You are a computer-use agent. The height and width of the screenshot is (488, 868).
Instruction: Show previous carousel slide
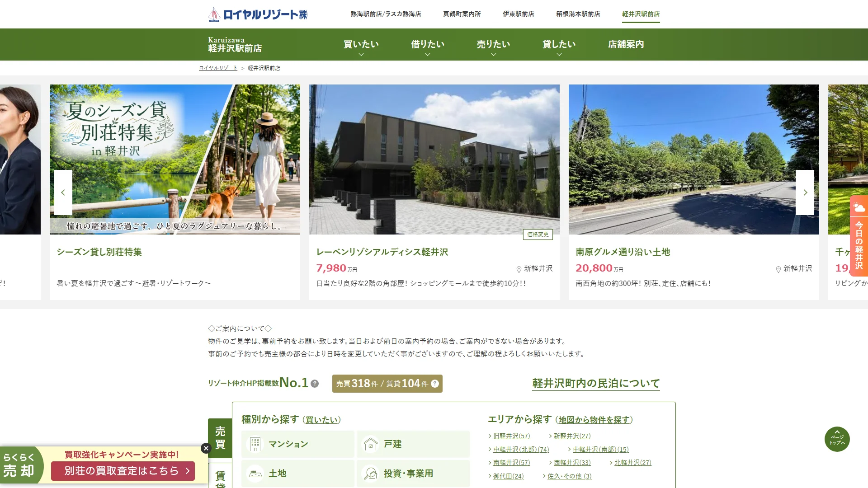tap(63, 192)
